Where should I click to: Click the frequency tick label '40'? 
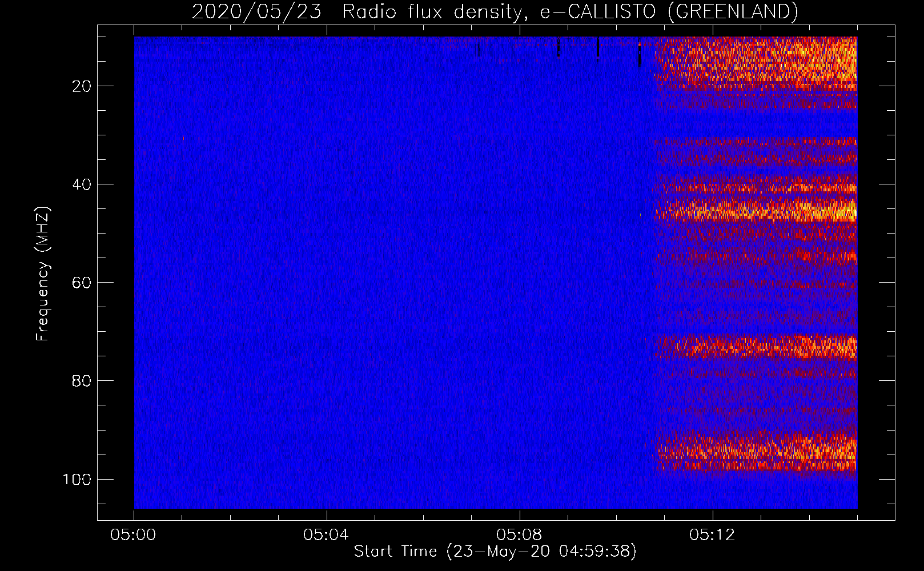[82, 184]
